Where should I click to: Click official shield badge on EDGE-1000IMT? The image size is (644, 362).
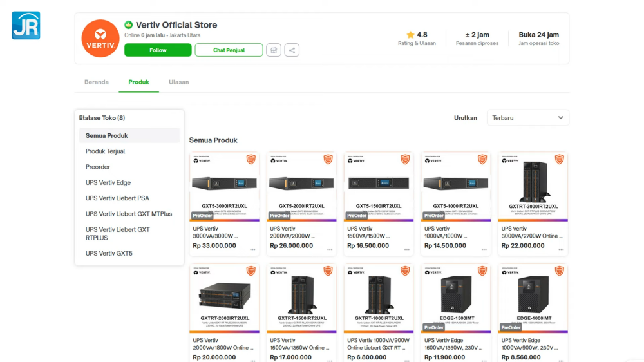coord(560,271)
